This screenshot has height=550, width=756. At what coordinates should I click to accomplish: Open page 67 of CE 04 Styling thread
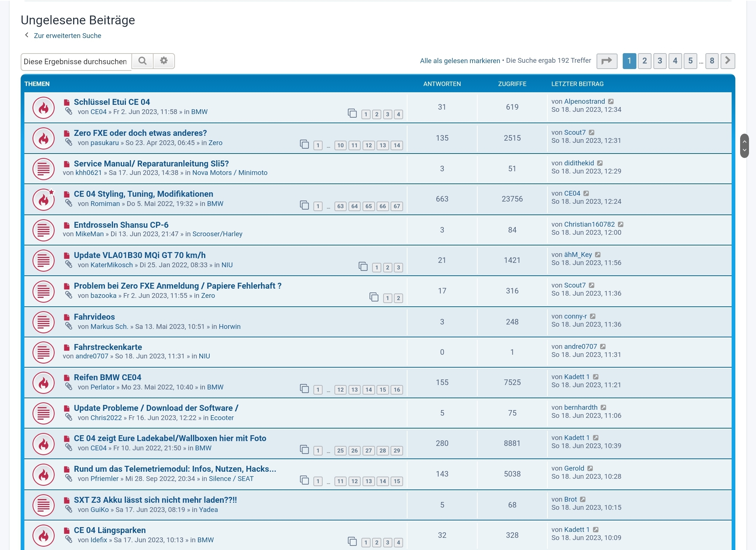[x=397, y=206]
